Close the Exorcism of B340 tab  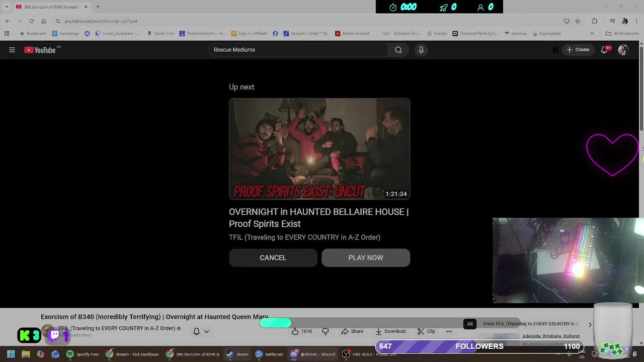tap(86, 7)
